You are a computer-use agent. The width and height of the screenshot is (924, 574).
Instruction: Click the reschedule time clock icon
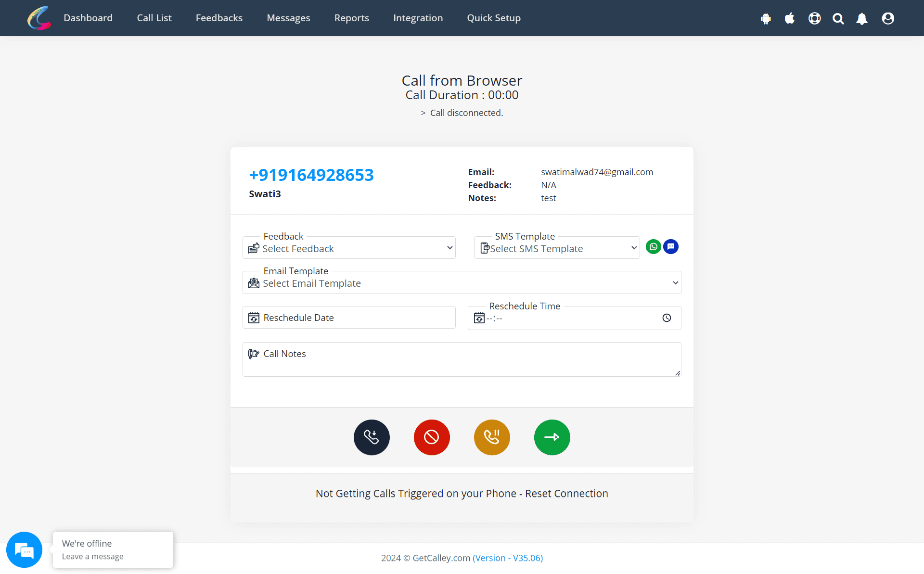click(x=667, y=318)
